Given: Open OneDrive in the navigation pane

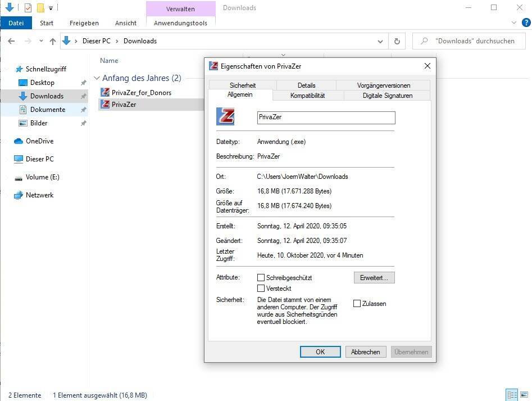Looking at the screenshot, I should (39, 141).
